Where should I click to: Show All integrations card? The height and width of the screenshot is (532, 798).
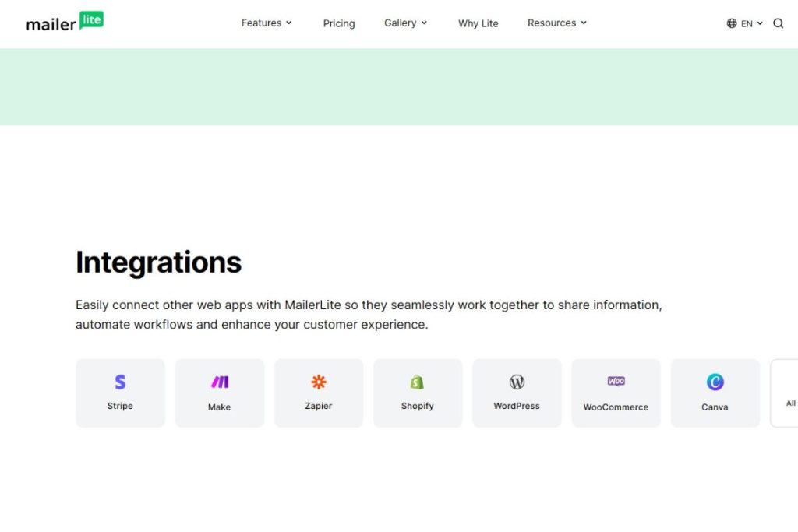click(x=784, y=393)
